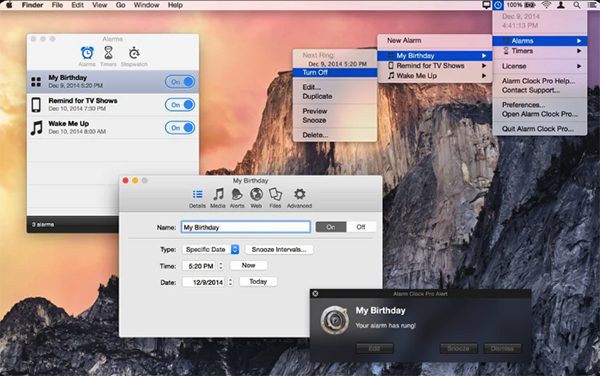Image resolution: width=600 pixels, height=376 pixels.
Task: Open the user account icon in menu bar
Action: 561,5
